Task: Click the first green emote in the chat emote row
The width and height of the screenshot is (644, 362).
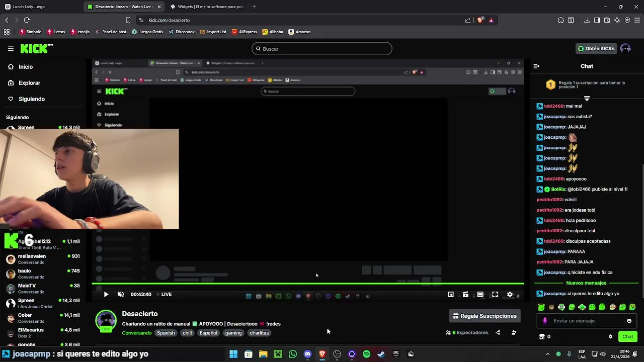Action: [x=541, y=307]
